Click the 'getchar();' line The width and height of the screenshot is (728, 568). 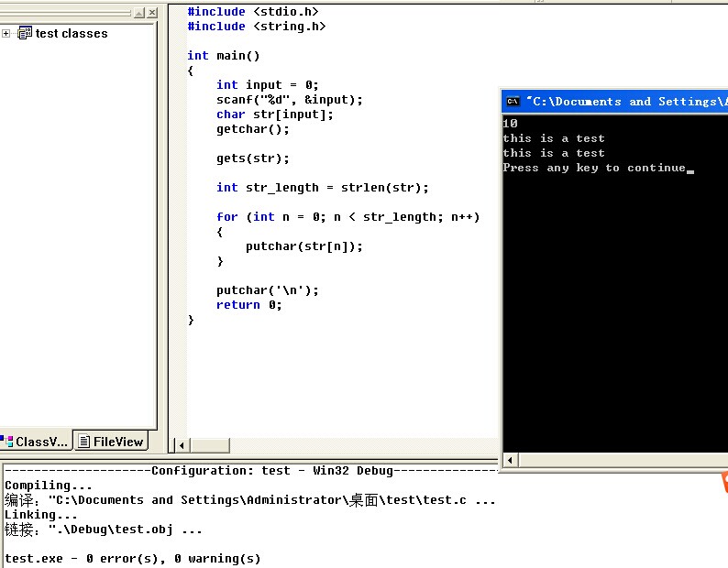(x=252, y=129)
